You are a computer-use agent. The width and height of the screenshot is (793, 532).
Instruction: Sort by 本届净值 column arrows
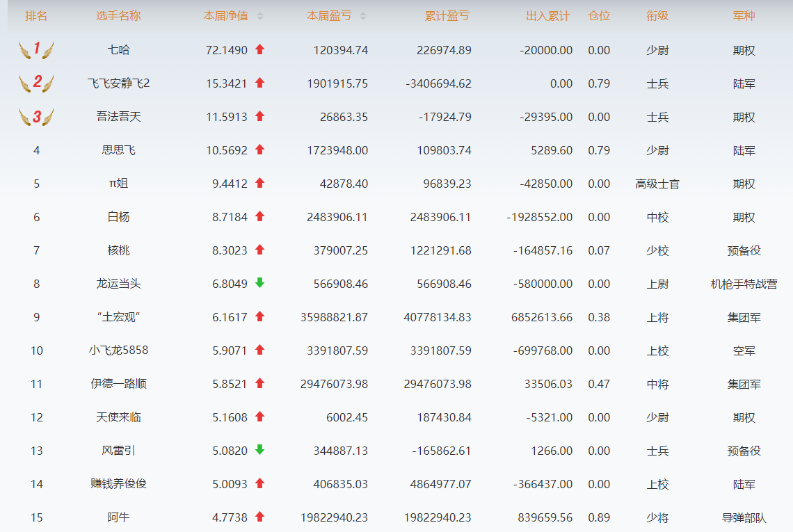260,16
